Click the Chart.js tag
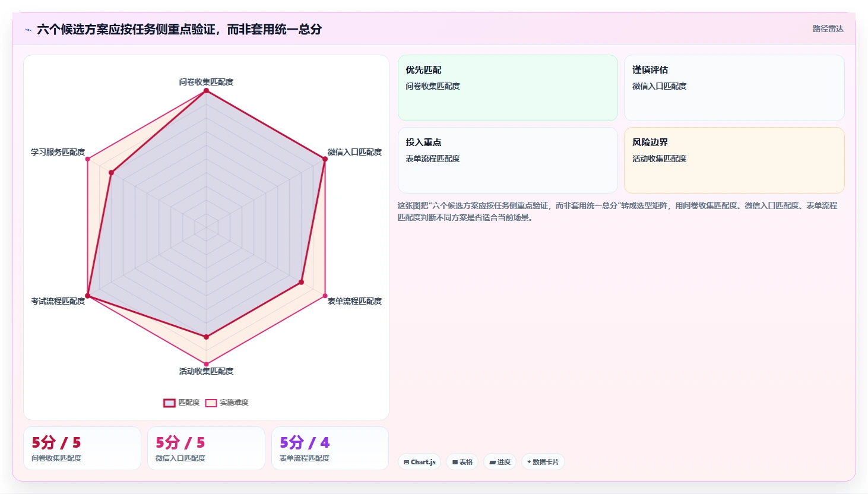This screenshot has width=868, height=494. (x=419, y=462)
